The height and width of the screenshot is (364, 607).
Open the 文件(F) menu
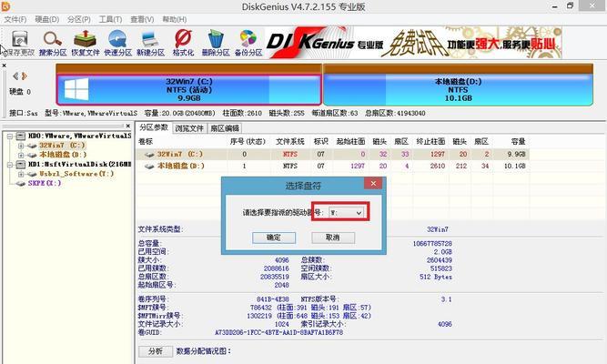15,19
